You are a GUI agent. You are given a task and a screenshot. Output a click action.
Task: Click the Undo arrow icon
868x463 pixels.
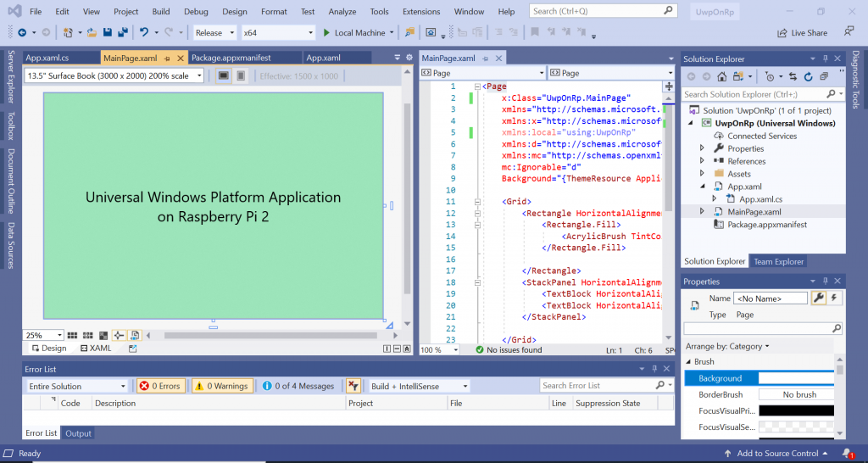pyautogui.click(x=144, y=33)
